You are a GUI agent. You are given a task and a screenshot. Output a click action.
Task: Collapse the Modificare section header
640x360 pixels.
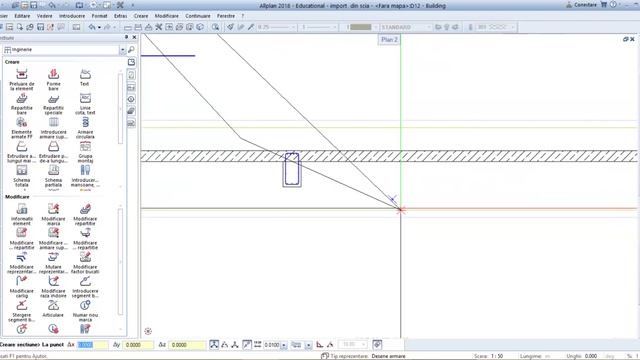17,197
